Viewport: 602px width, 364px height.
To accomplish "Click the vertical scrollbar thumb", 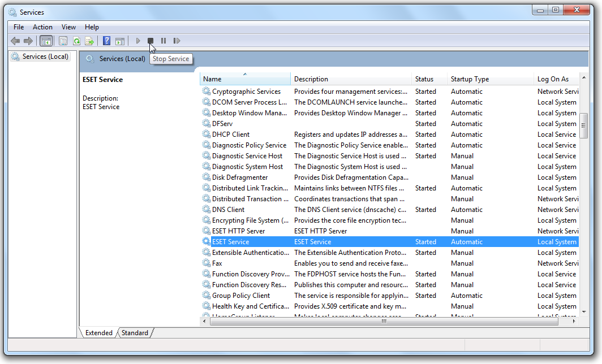I will 583,125.
